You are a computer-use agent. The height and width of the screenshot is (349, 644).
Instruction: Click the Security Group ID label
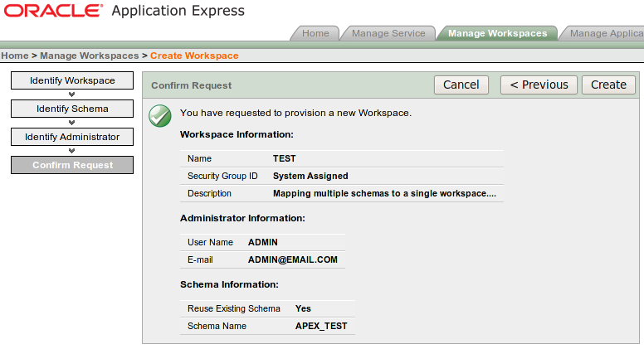click(222, 176)
